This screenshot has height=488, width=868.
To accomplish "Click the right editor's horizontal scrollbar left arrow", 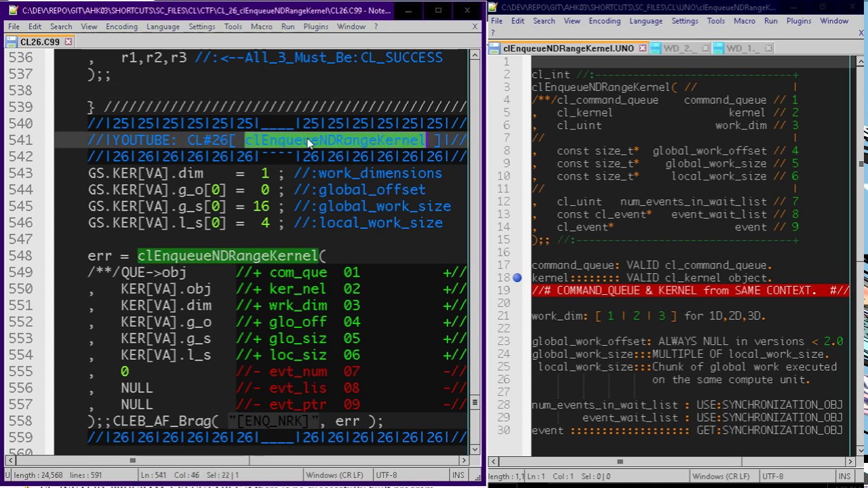I will tap(493, 462).
